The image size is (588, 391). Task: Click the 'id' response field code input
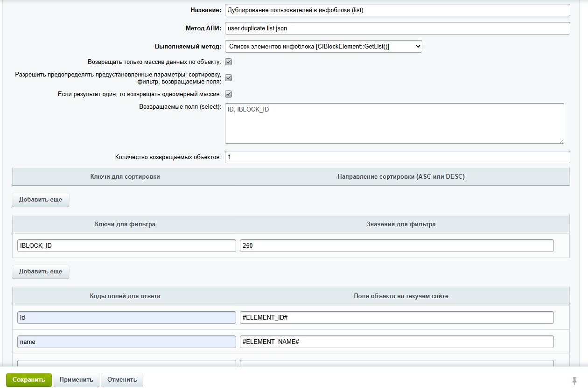(126, 318)
